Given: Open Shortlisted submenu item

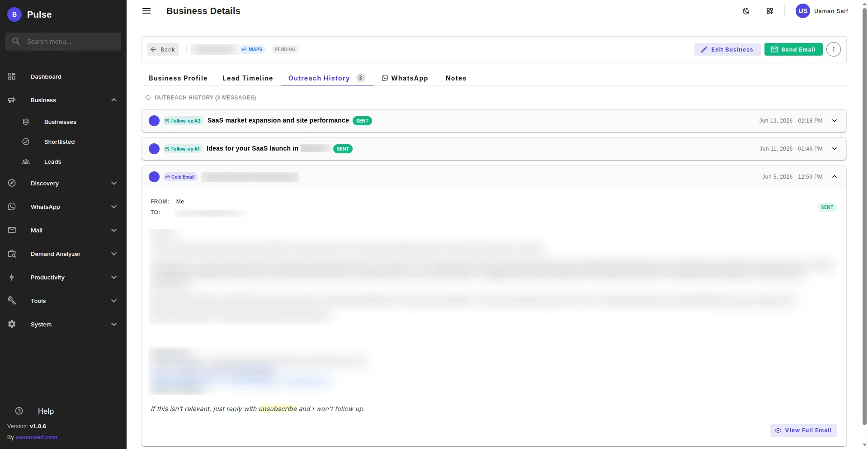Looking at the screenshot, I should pyautogui.click(x=63, y=142).
